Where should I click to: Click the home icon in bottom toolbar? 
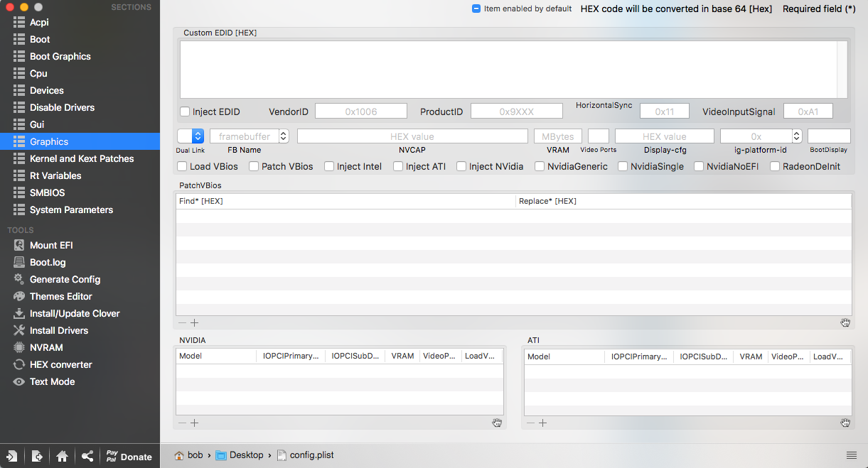coord(63,456)
